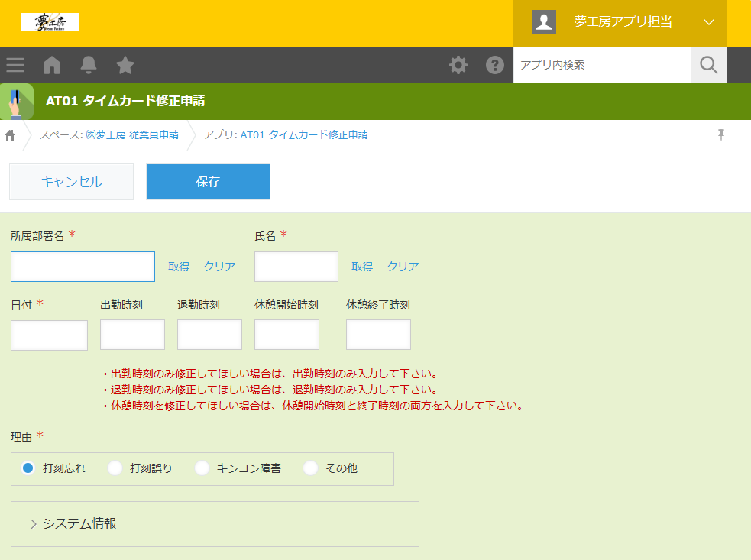Image resolution: width=751 pixels, height=560 pixels.
Task: Open the settings gear icon
Action: (x=458, y=65)
